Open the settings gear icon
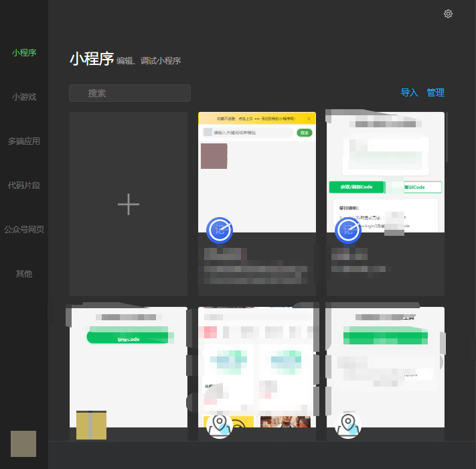The width and height of the screenshot is (476, 469). tap(448, 14)
